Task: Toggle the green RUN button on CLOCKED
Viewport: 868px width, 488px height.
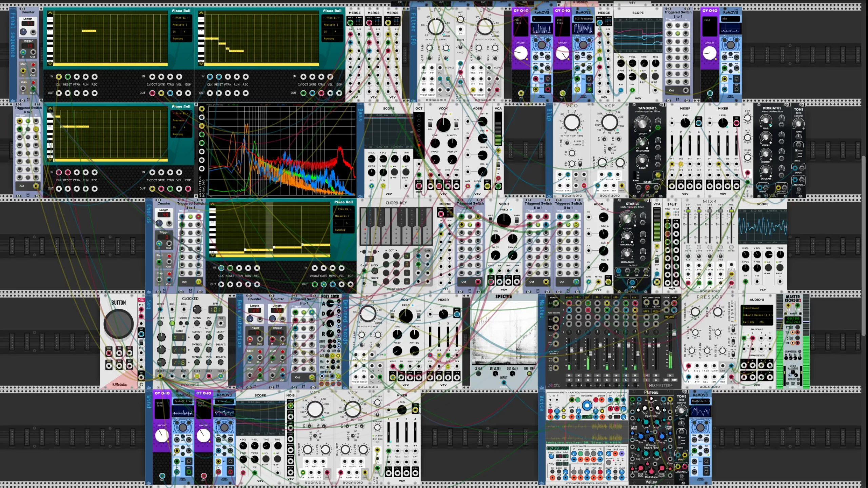Action: click(x=172, y=323)
